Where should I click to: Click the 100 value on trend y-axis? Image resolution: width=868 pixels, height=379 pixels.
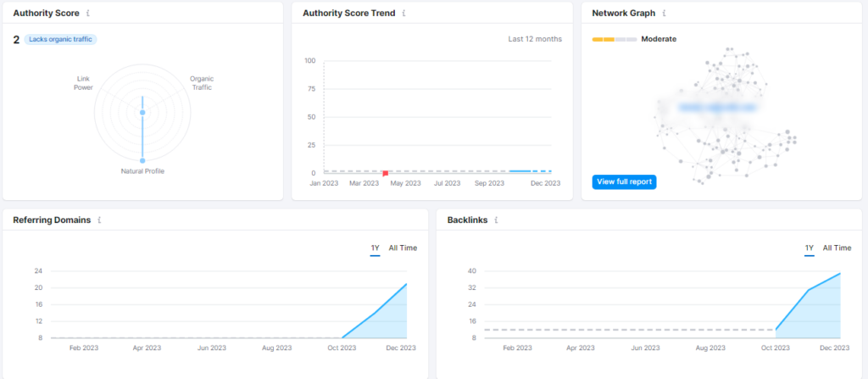click(310, 60)
